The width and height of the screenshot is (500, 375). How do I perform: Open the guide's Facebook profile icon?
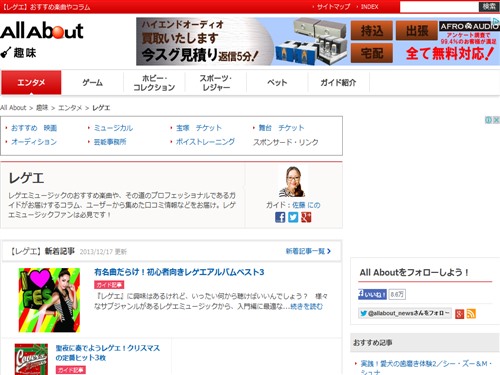coord(280,217)
